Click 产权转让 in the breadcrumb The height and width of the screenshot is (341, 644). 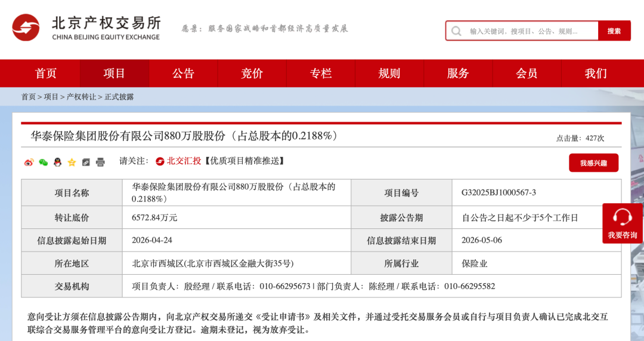pos(81,97)
